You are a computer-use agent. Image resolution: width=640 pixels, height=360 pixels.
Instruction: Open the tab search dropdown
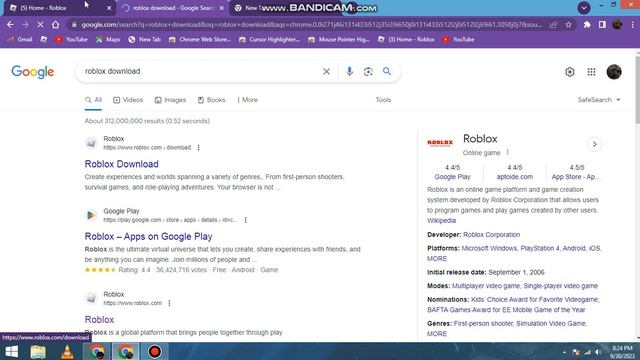[584, 8]
